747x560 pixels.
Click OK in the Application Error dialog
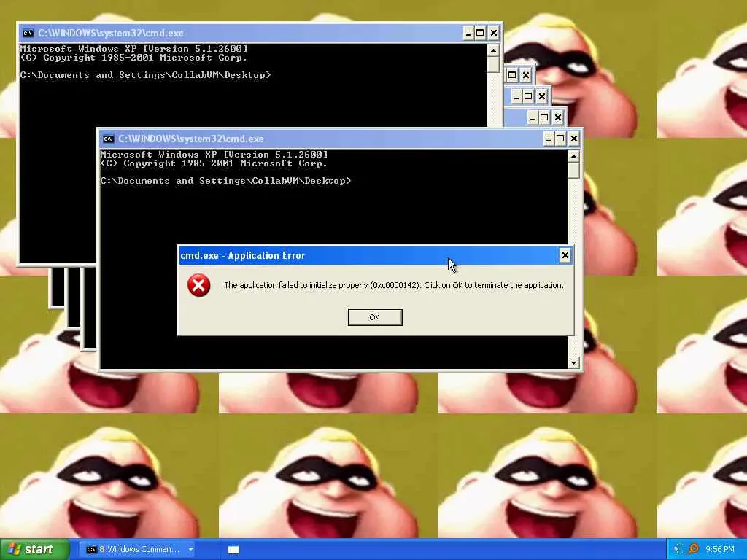375,317
